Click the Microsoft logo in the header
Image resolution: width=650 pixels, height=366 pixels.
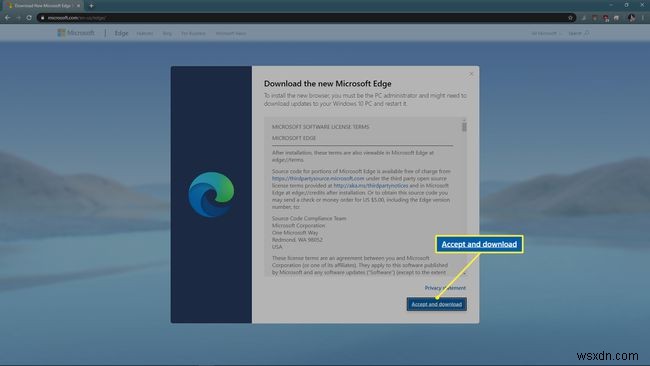tap(76, 33)
